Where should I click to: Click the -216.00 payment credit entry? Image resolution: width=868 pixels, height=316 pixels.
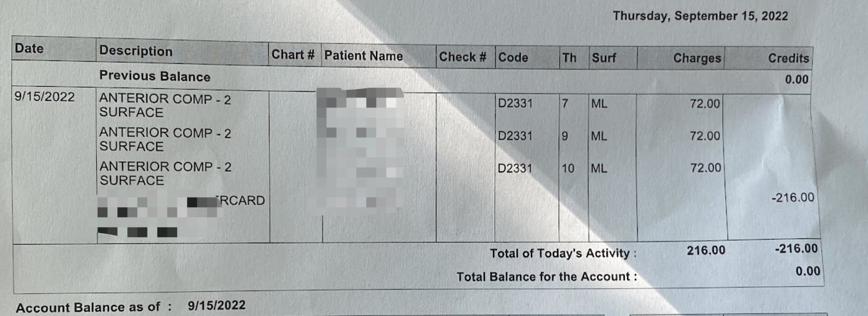click(793, 197)
